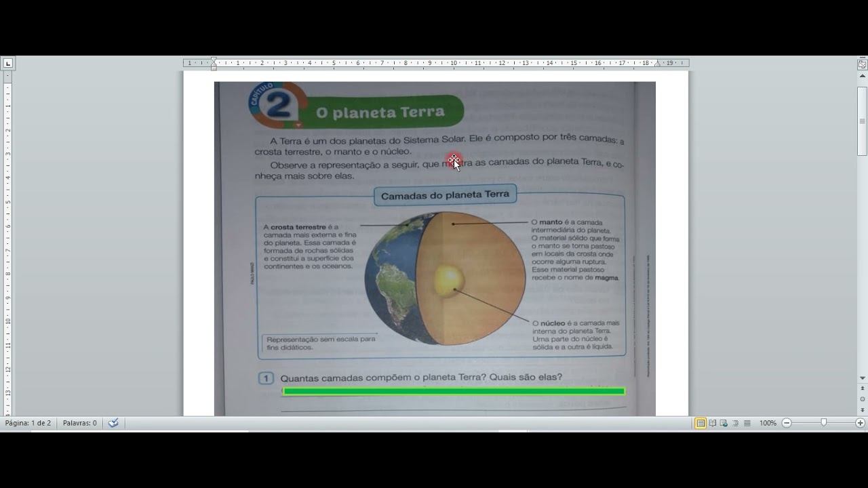Select the inserted textbook page image
868x488 pixels.
click(x=435, y=249)
